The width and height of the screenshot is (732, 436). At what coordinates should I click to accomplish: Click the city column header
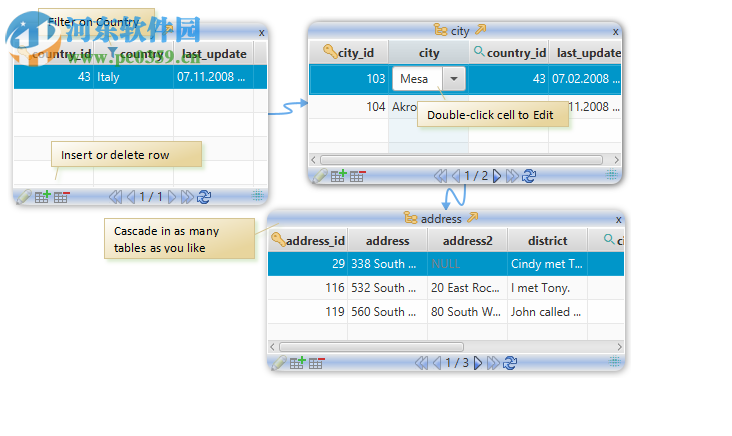click(429, 53)
